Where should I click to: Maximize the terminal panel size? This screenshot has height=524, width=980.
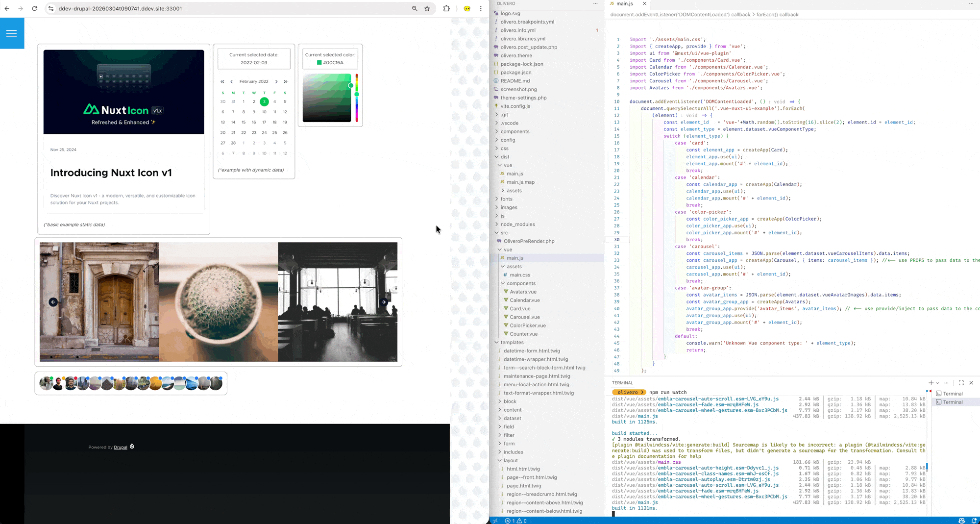click(x=961, y=383)
